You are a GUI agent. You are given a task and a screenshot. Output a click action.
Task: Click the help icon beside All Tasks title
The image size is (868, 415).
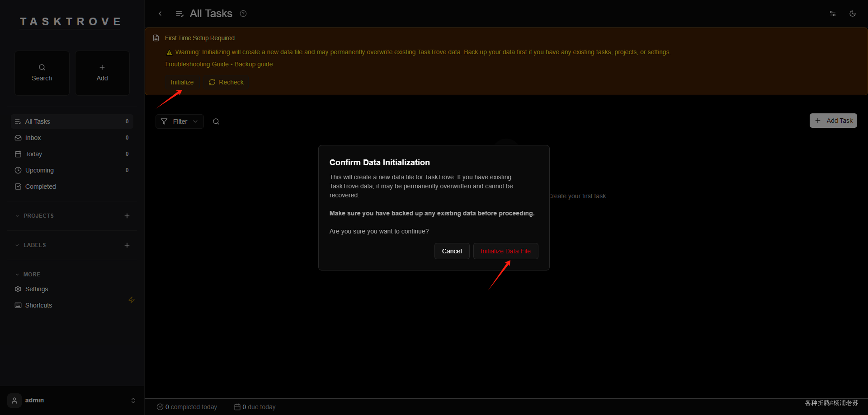click(x=243, y=14)
